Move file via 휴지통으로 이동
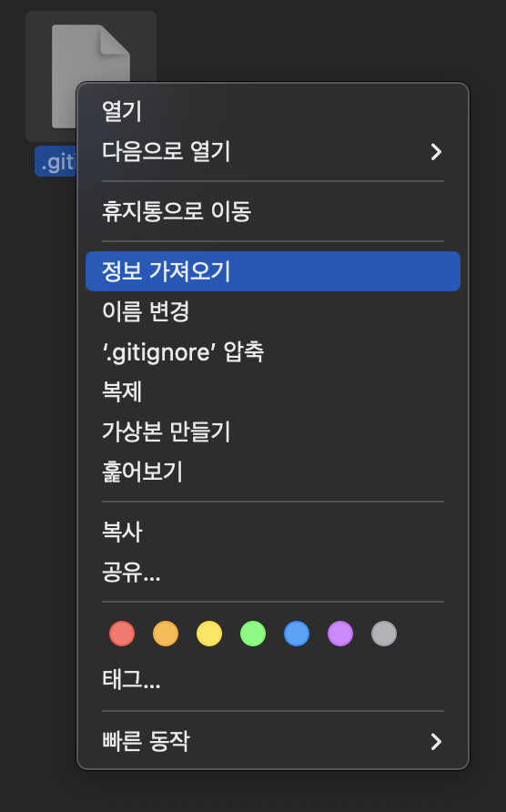 (273, 211)
